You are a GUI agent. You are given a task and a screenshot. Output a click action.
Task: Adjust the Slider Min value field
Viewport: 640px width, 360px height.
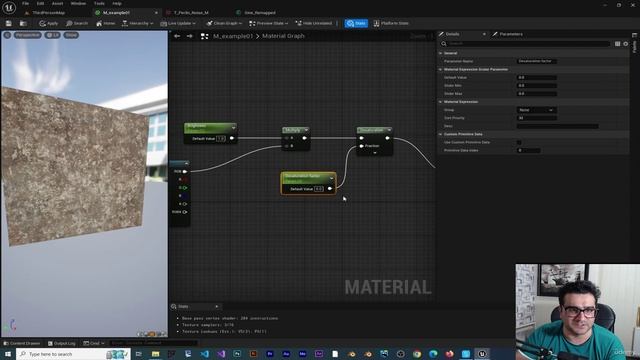537,85
